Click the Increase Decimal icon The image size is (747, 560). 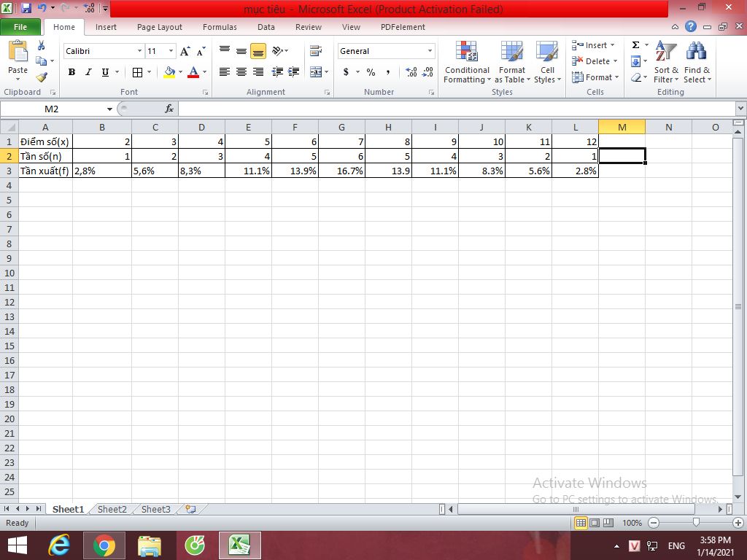[x=411, y=72]
